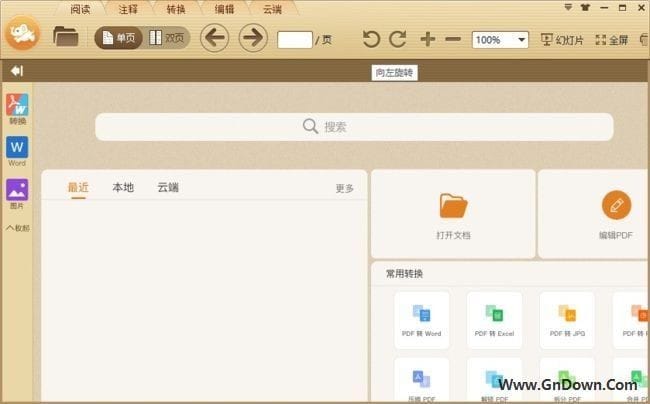Click the open folder icon in toolbar
Viewport: 650px width, 404px height.
66,38
